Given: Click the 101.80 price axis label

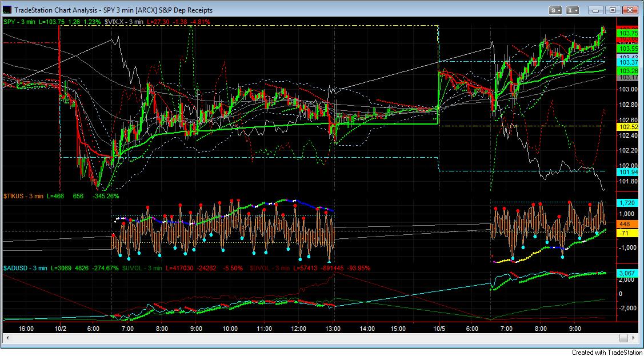Looking at the screenshot, I should (628, 181).
